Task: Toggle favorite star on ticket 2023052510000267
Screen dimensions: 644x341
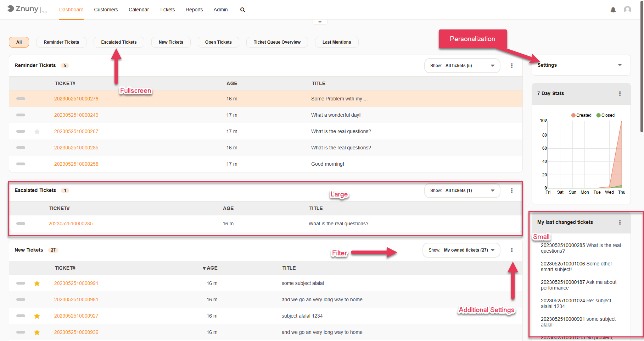Action: click(x=37, y=132)
